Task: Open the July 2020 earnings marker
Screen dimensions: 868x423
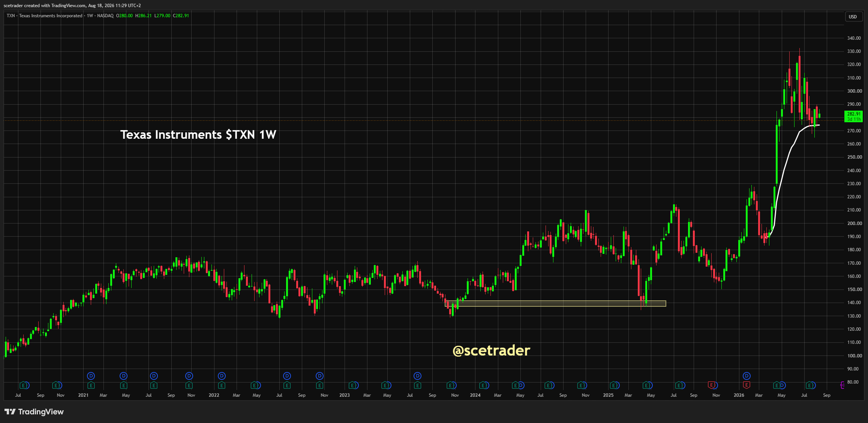Action: point(23,385)
